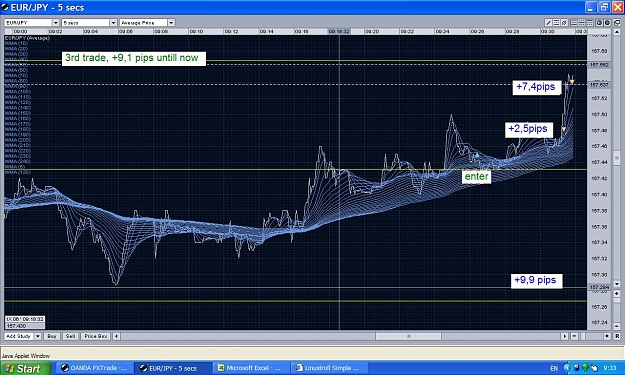Click the lighter round chart toolbar icon
The width and height of the screenshot is (625, 375).
(599, 23)
